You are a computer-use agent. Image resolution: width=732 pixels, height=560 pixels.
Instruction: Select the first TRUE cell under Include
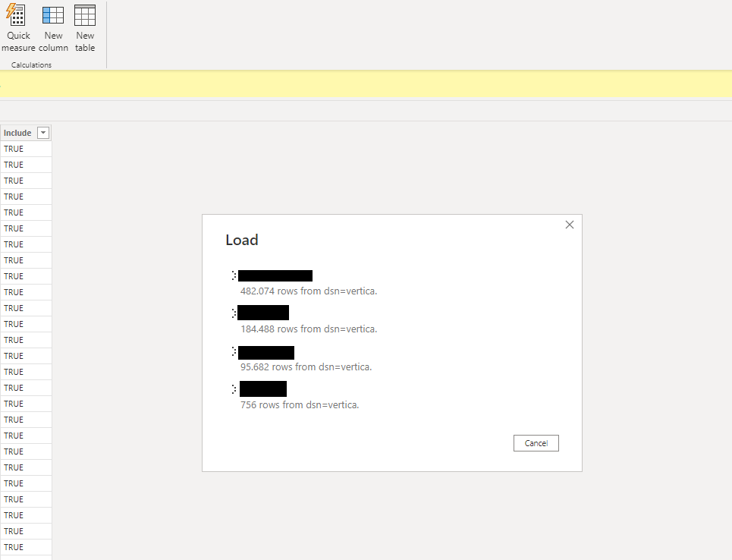[26, 149]
